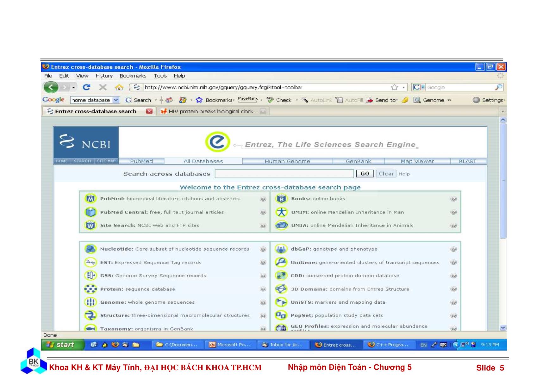Open the OMIM database icon
This screenshot has height=392, width=555.
pyautogui.click(x=281, y=212)
